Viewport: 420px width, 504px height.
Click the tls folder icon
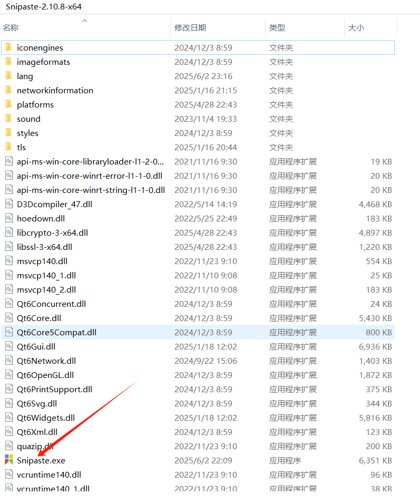[9, 147]
